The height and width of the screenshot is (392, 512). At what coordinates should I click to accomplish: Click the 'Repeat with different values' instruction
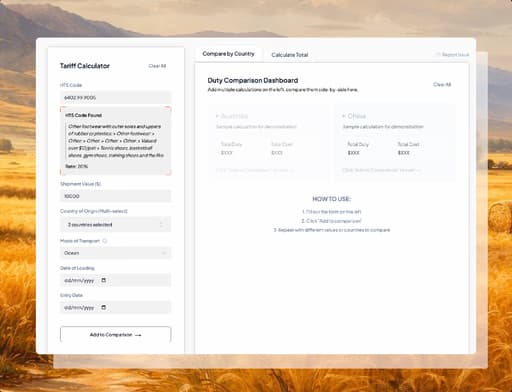[332, 230]
